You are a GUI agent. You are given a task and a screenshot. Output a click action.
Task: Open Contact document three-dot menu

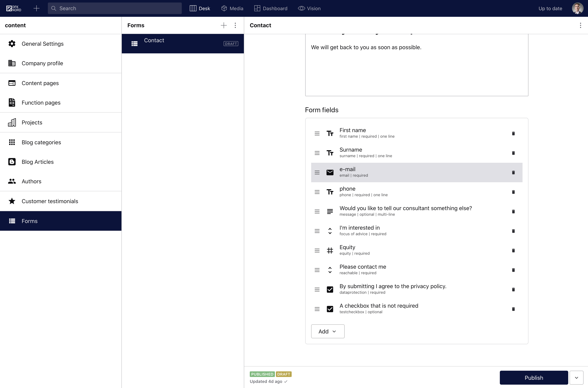(580, 25)
